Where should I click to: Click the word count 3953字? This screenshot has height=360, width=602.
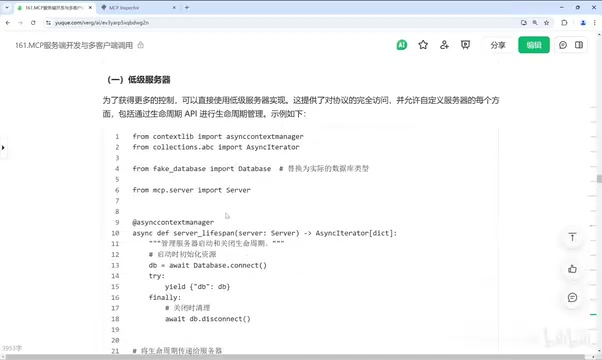(12, 348)
